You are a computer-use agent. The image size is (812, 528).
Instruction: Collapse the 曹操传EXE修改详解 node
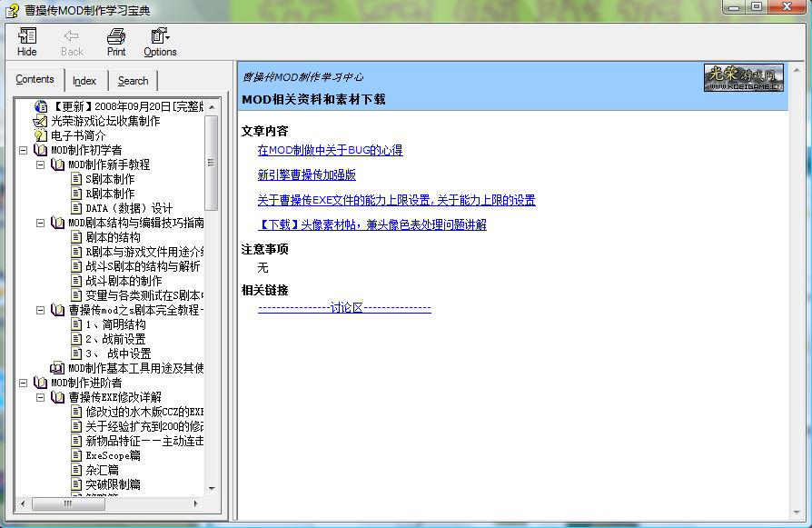[x=40, y=397]
